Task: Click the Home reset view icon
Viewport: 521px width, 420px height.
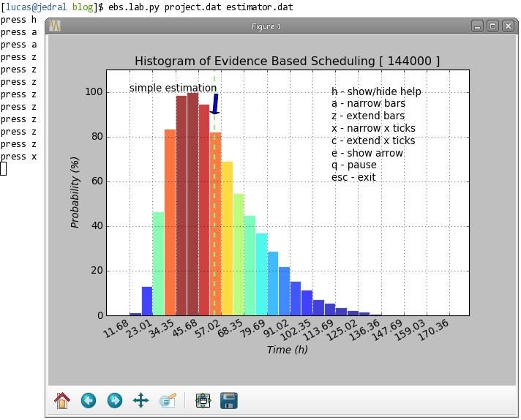Action: coord(61,400)
